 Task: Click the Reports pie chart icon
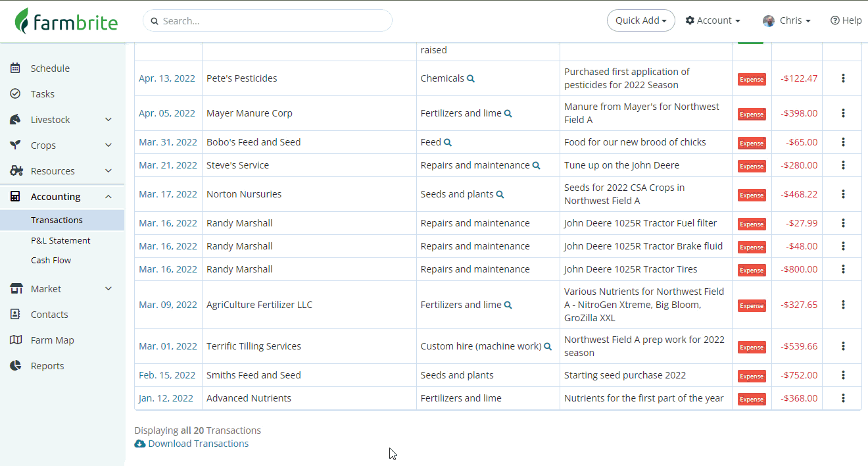(x=15, y=365)
